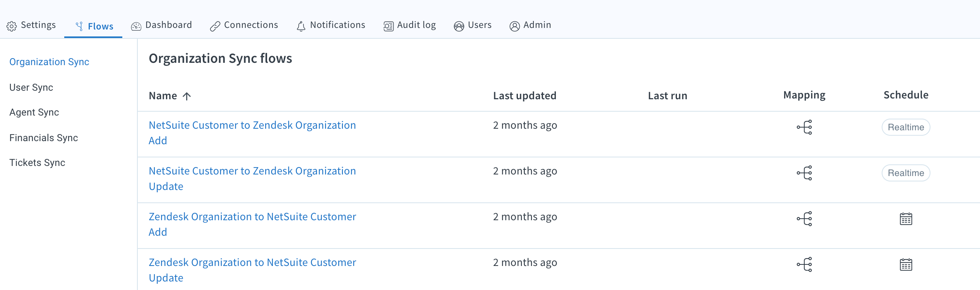Sort by Name column header
Image resolution: width=980 pixels, height=290 pixels.
pyautogui.click(x=163, y=96)
